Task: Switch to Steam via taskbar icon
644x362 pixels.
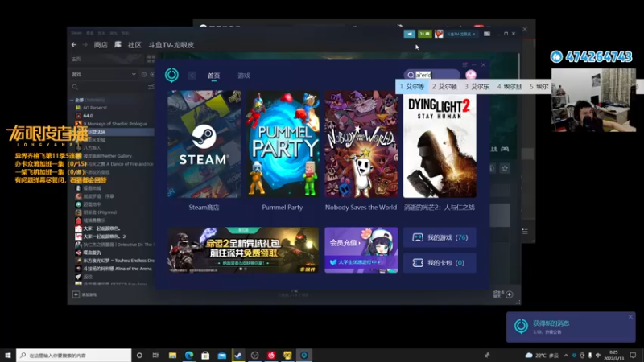Action: pyautogui.click(x=238, y=355)
